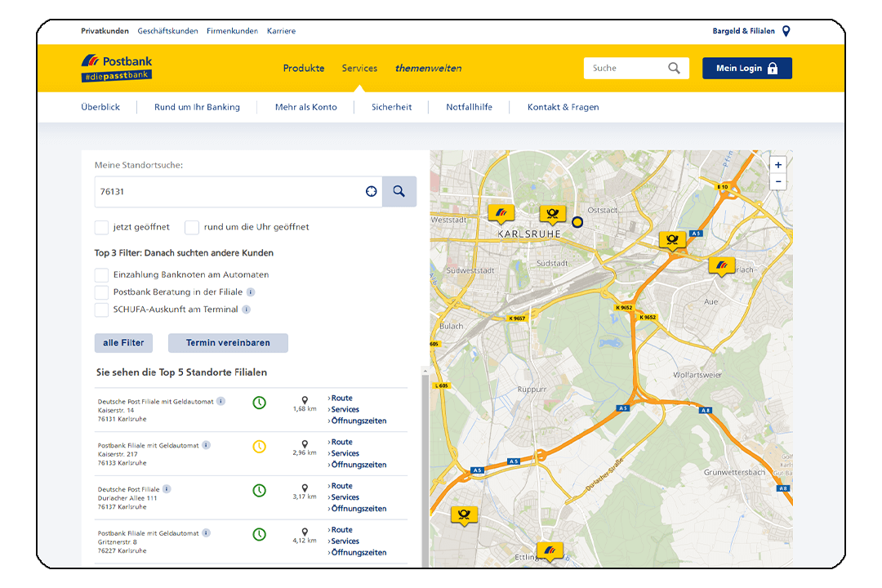Click info icon beside SCHUFA-Auskunft am Terminal

247,310
